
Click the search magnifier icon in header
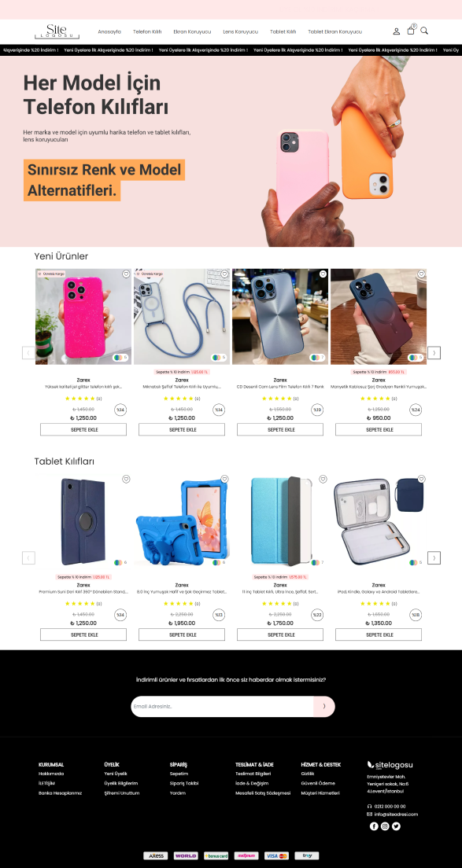point(424,31)
